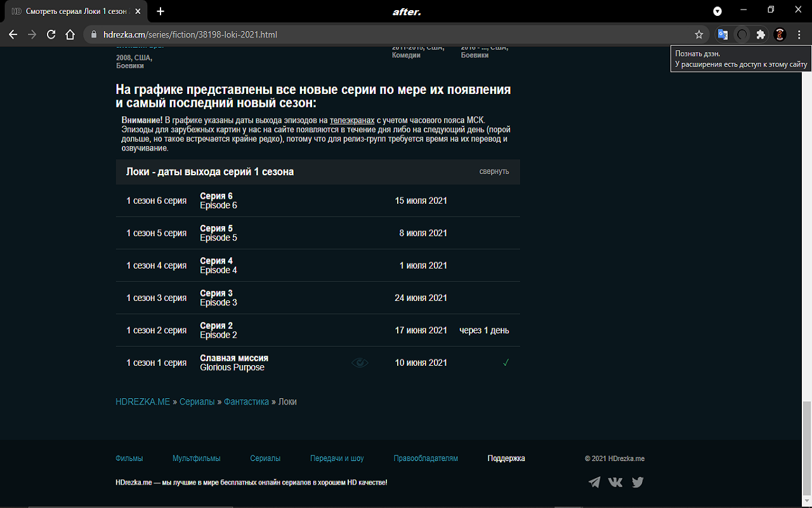Open Сериалы in the footer menu
This screenshot has width=812, height=508.
[x=265, y=458]
